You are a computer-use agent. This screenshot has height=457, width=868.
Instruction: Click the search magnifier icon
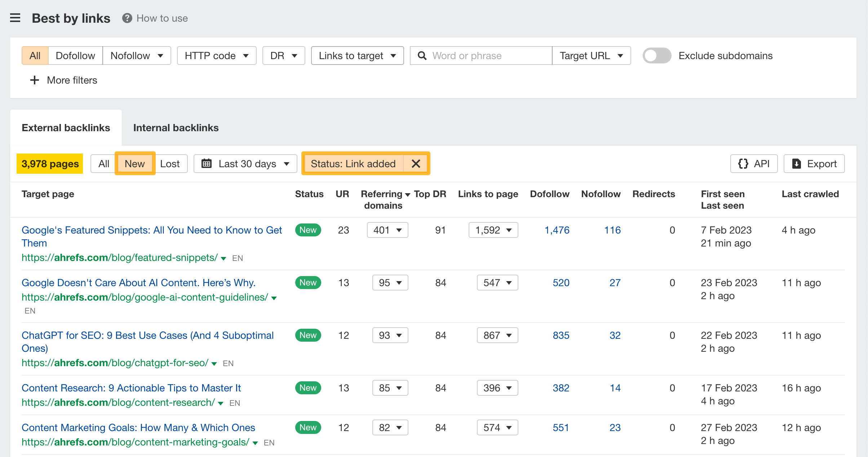(422, 56)
